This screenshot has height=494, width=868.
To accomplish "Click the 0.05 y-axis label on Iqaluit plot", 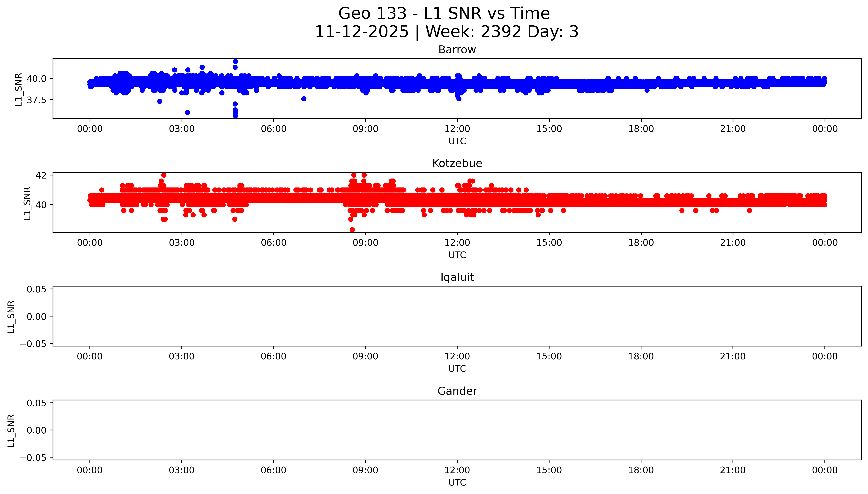I will tap(37, 289).
